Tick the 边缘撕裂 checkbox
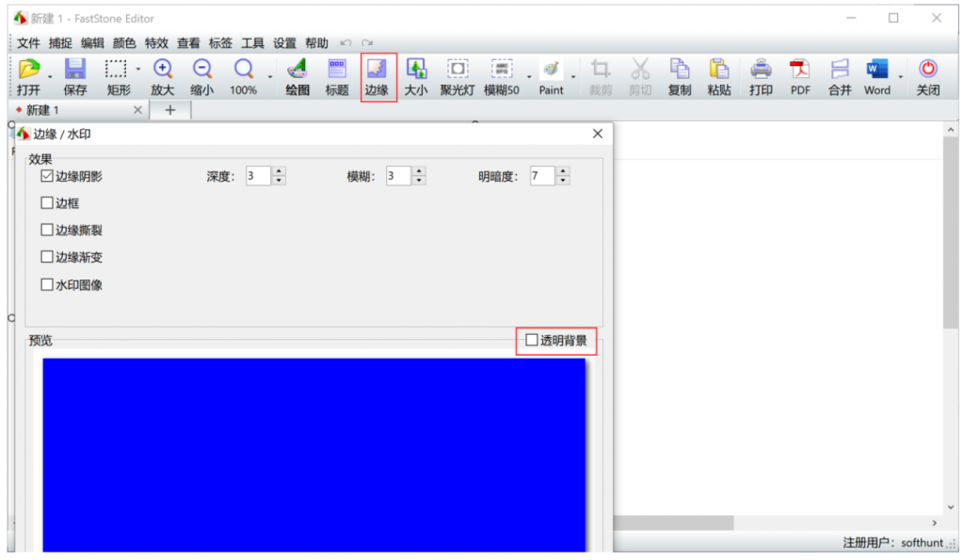964x560 pixels. 47,230
